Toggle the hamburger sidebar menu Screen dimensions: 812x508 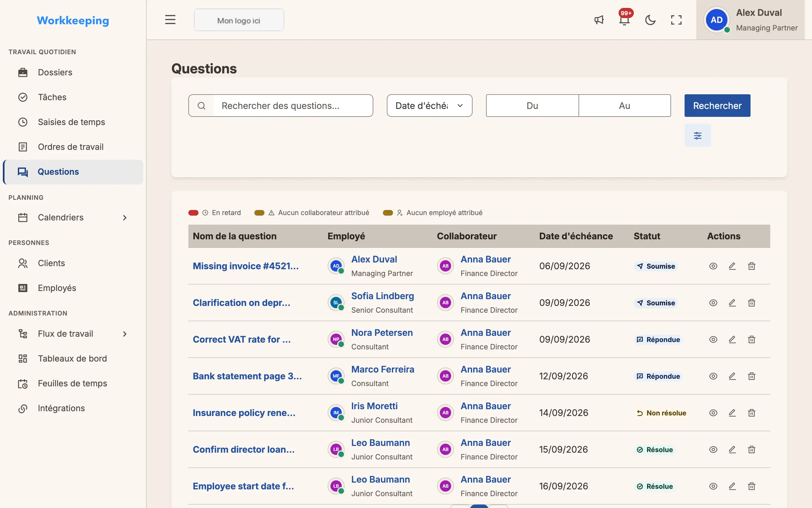[x=170, y=20]
